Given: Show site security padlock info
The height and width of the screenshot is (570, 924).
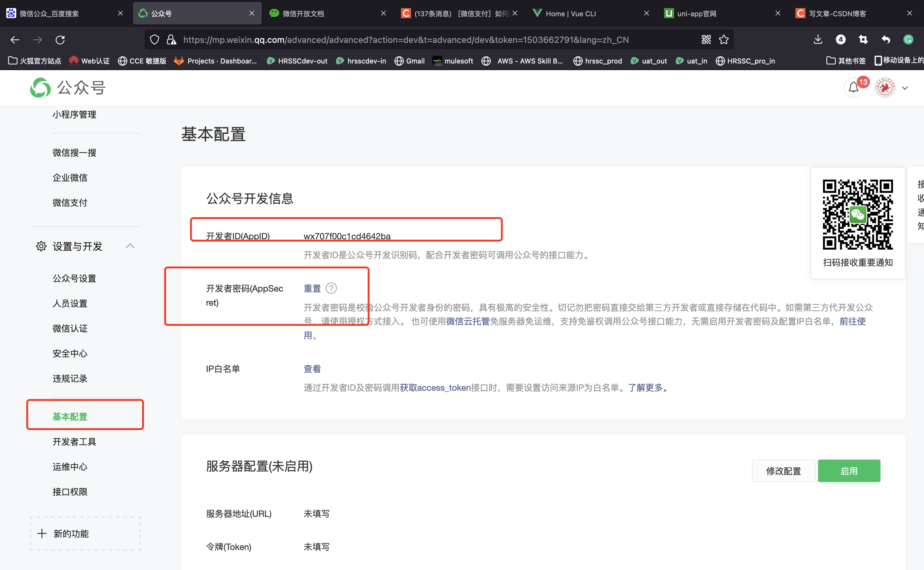Looking at the screenshot, I should 171,40.
